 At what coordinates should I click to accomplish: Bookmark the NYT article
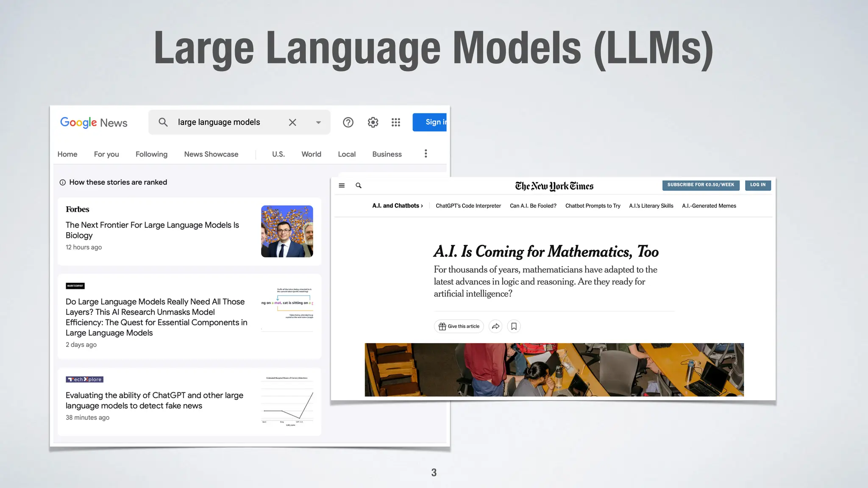click(514, 326)
